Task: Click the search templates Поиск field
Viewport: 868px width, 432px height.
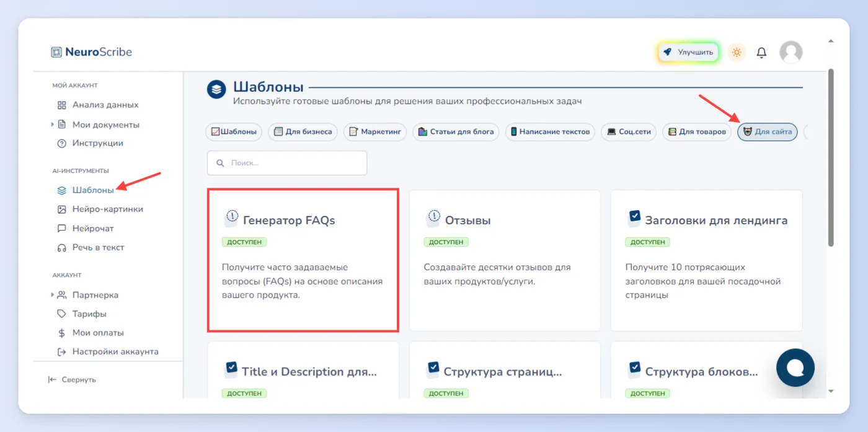Action: point(287,163)
